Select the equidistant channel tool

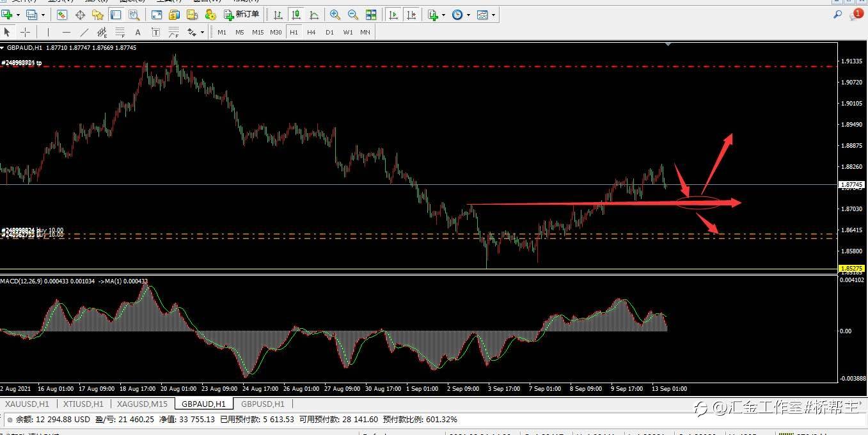click(102, 32)
